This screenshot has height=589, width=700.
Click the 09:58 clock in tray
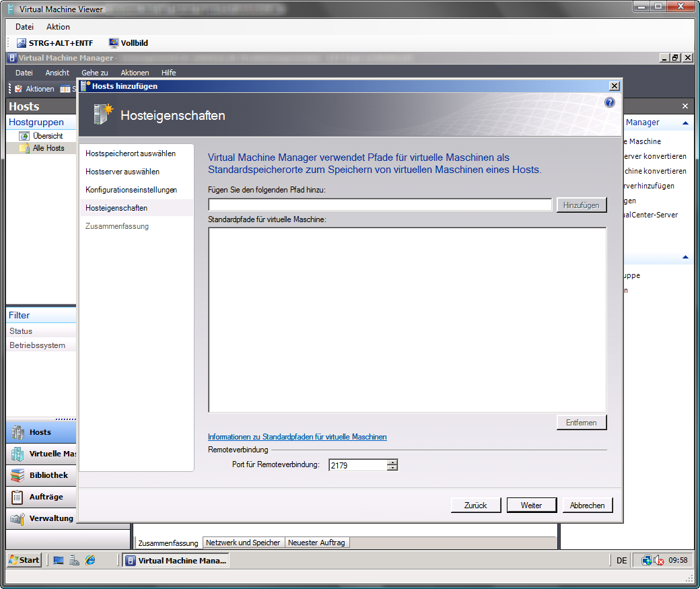(678, 561)
